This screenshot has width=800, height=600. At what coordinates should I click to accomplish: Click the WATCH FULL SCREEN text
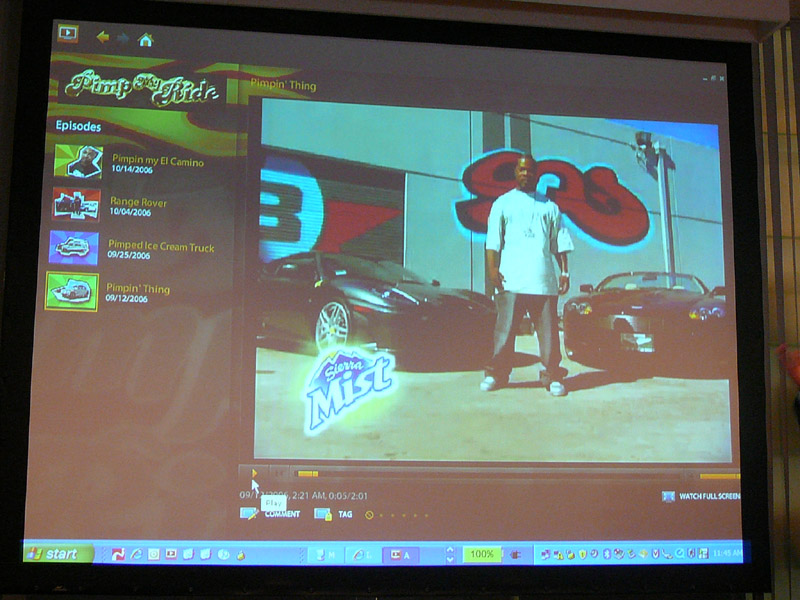point(710,496)
